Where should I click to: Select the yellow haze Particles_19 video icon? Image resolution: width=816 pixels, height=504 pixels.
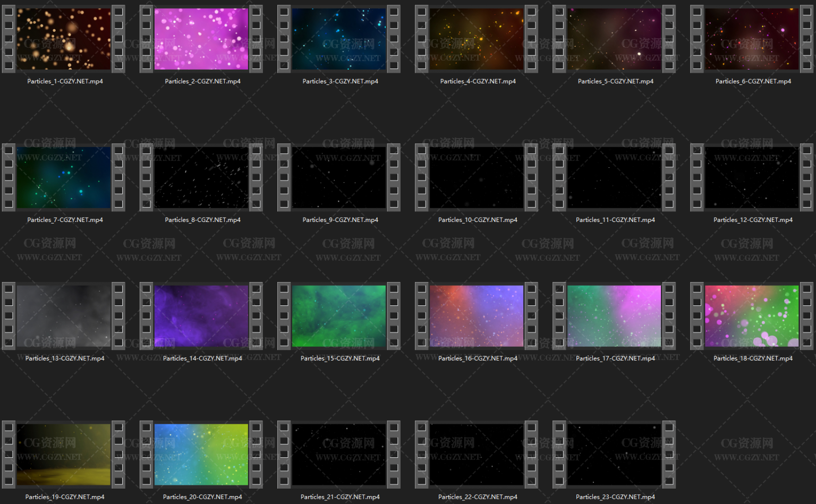[x=64, y=455]
